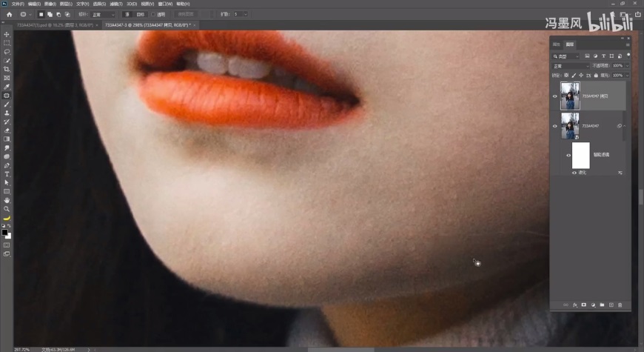Viewport: 644px width, 352px height.
Task: Open the patch tool preset picker
Action: coord(25,14)
